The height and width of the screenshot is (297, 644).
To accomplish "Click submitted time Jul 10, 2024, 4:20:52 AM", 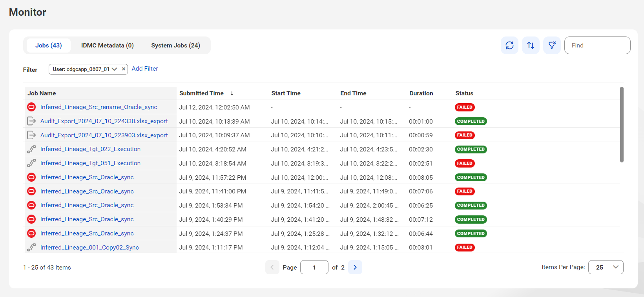I will click(213, 149).
